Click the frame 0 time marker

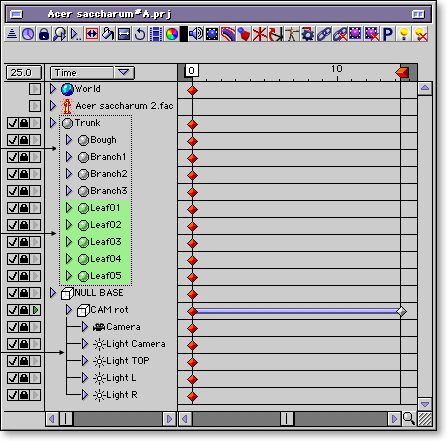click(x=192, y=71)
